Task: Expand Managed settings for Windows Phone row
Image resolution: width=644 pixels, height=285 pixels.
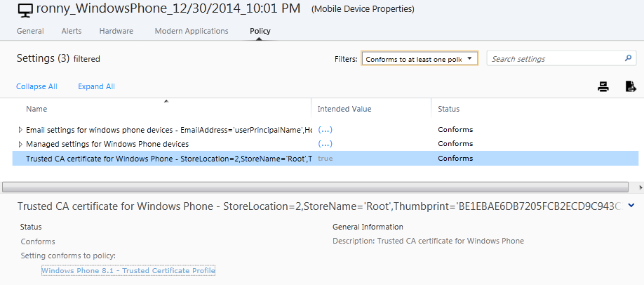Action: 20,144
